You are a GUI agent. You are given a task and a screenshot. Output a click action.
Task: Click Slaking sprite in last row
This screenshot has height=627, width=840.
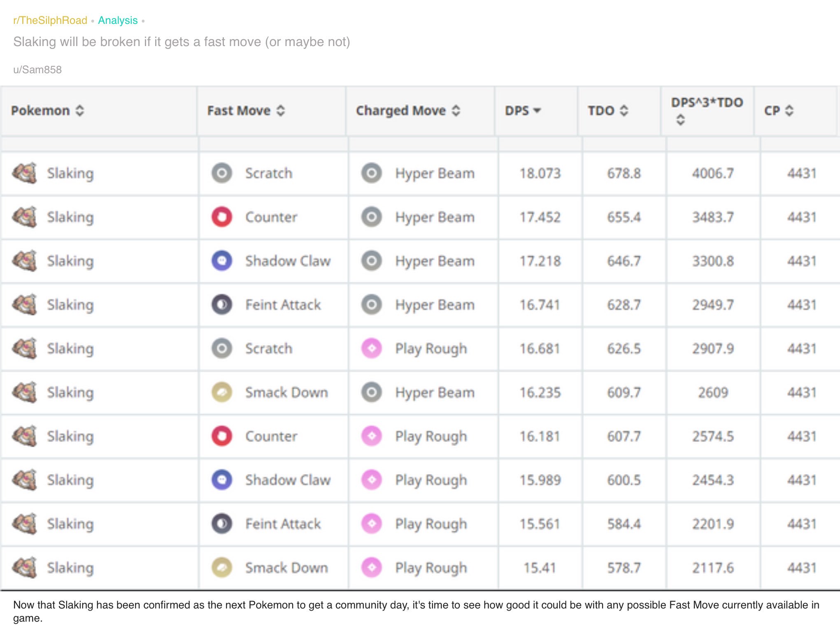25,567
